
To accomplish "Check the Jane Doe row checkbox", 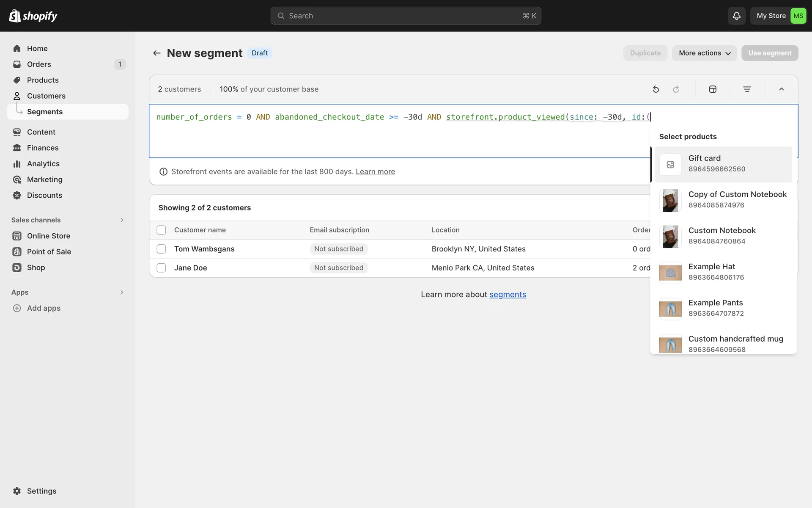I will click(161, 268).
